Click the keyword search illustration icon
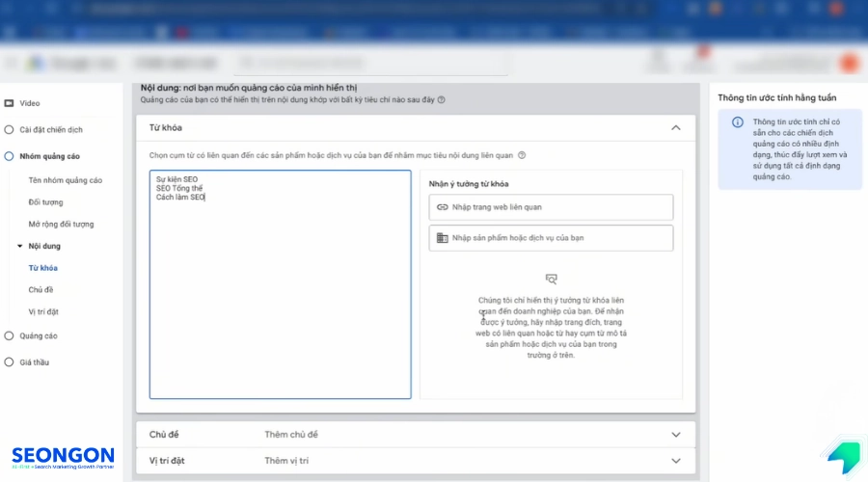 click(552, 279)
